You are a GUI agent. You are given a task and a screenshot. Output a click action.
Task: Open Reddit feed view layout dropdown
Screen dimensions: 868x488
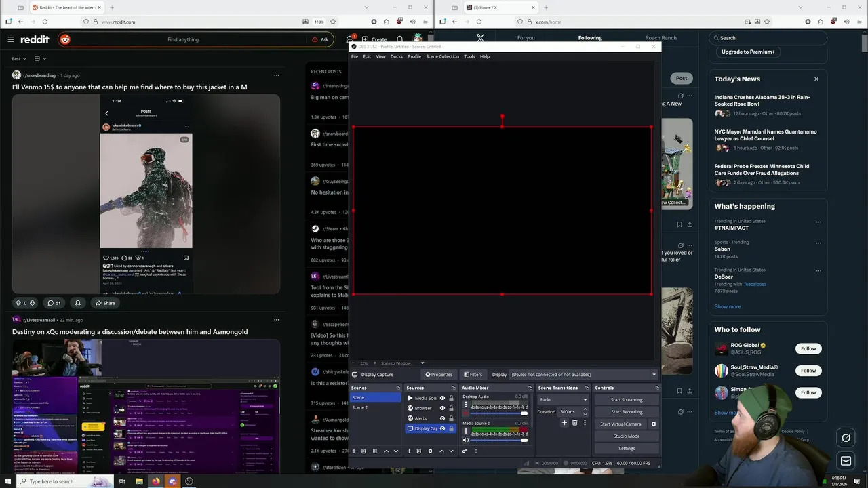tap(40, 58)
